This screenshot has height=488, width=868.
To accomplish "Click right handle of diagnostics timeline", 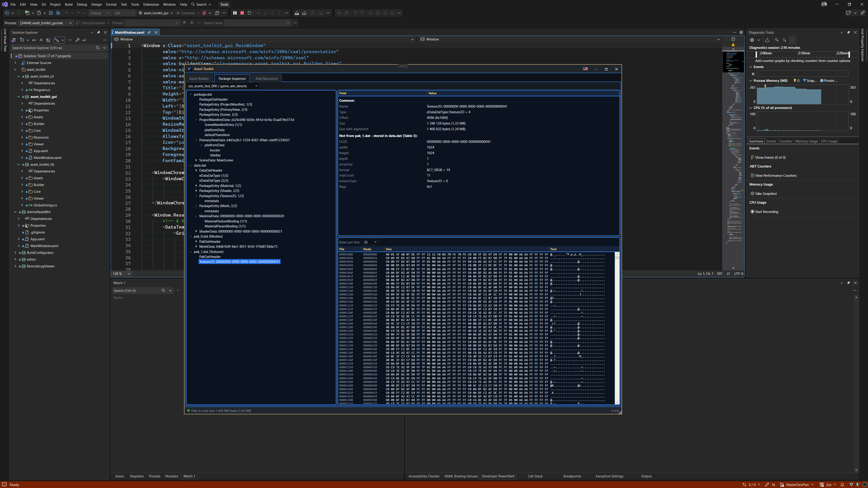I will (x=849, y=54).
